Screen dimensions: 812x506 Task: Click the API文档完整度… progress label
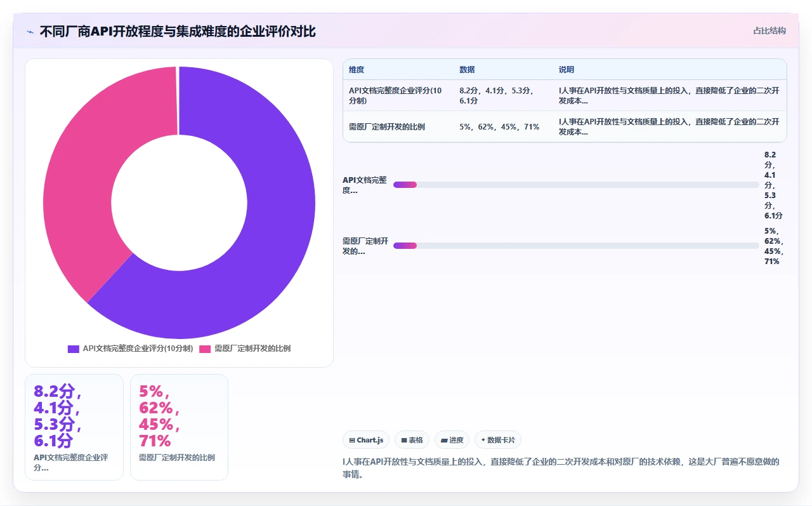pos(365,185)
